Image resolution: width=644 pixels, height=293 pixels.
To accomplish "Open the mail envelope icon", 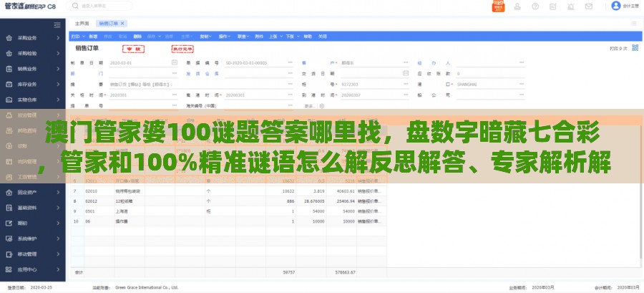I will pyautogui.click(x=589, y=6).
